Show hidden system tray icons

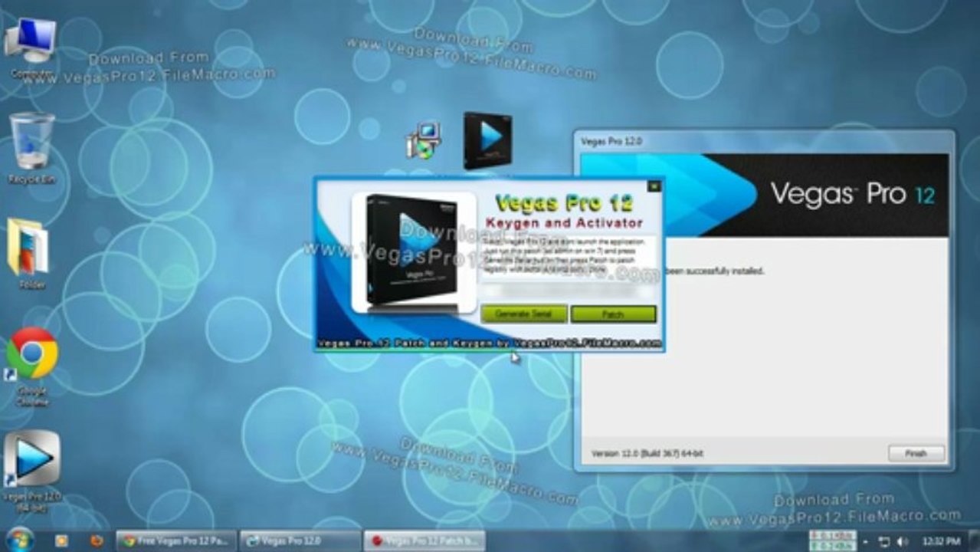click(x=865, y=541)
